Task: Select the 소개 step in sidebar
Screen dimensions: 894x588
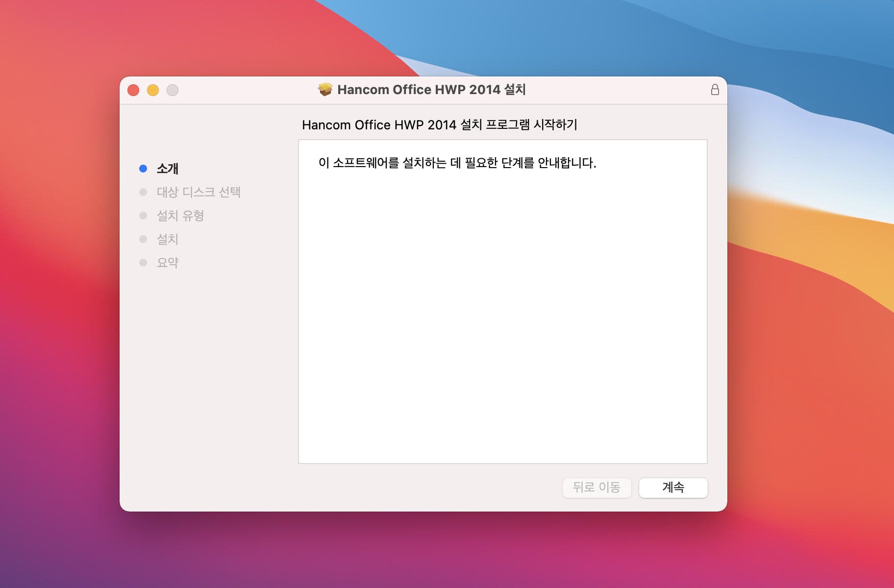Action: 168,169
